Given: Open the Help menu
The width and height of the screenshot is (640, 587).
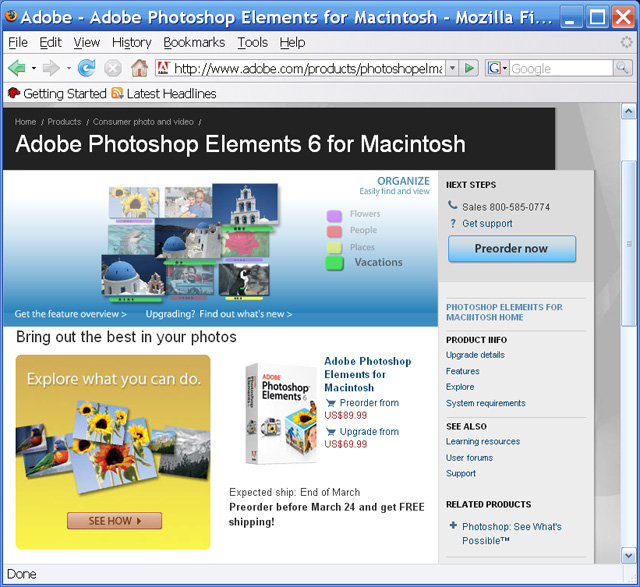Looking at the screenshot, I should [292, 42].
